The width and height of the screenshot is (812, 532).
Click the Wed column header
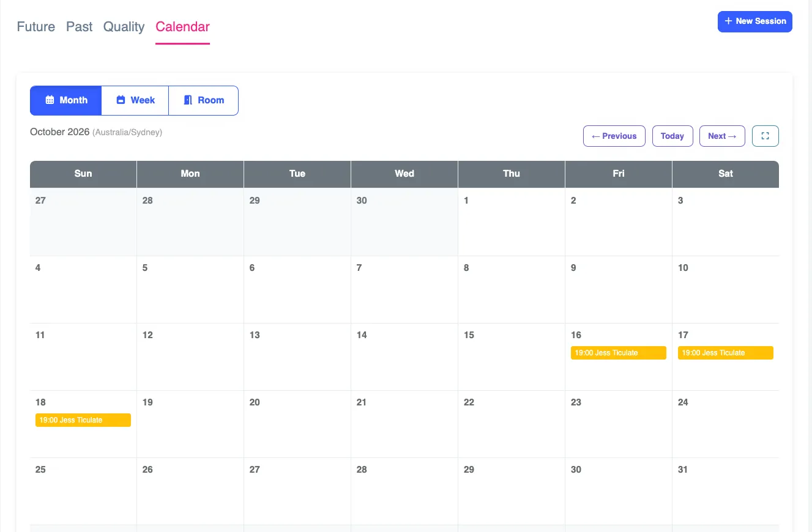404,174
